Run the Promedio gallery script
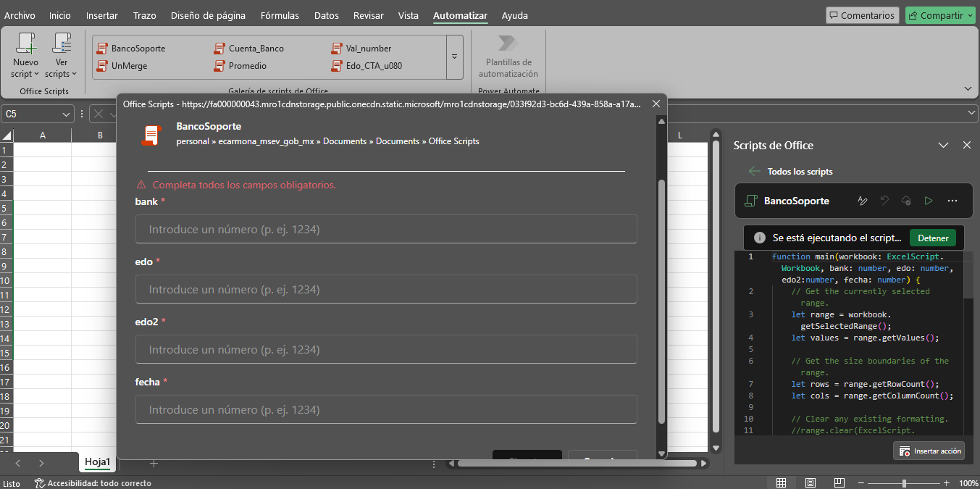The width and height of the screenshot is (980, 489). click(240, 66)
